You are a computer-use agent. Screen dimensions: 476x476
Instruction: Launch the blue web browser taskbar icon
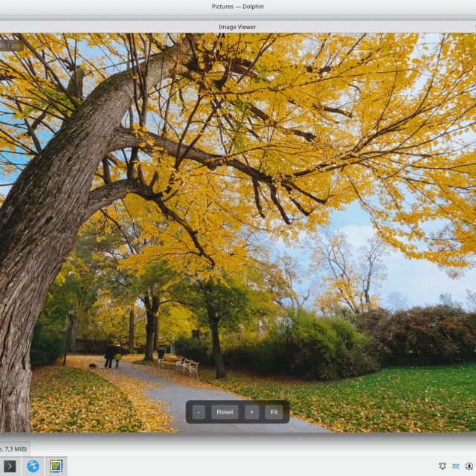33,466
